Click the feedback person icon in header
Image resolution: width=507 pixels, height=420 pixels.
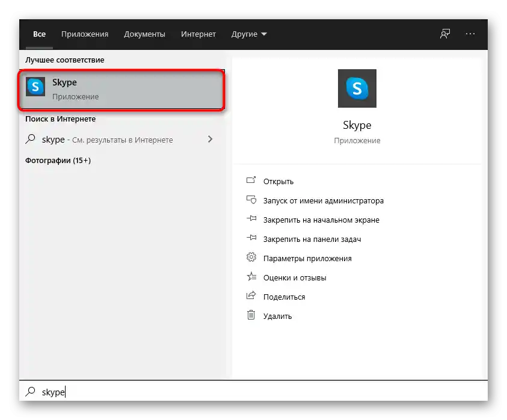click(x=445, y=34)
